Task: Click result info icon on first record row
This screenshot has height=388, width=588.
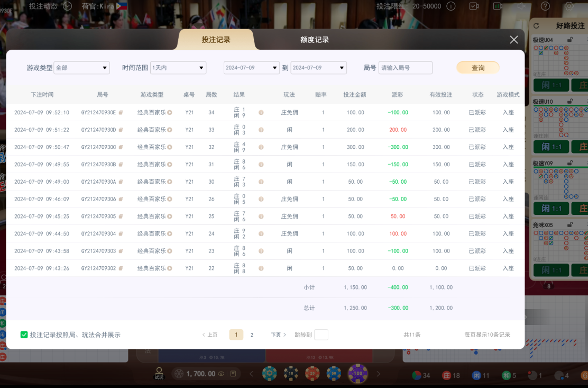Action: tap(261, 113)
